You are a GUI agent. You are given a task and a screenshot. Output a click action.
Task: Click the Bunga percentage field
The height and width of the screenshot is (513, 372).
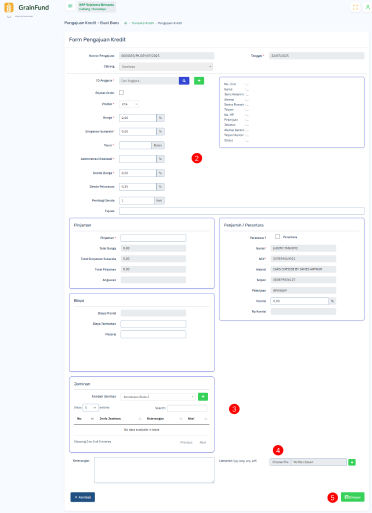click(x=138, y=118)
